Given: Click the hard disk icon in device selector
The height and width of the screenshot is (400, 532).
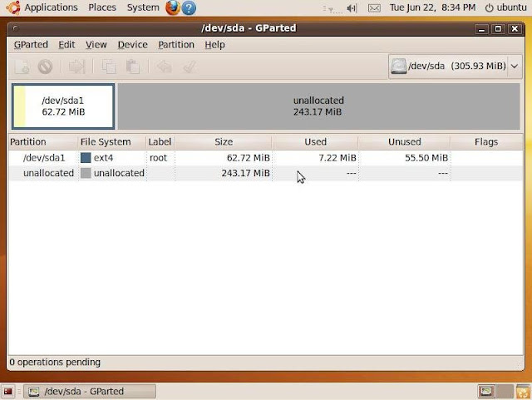Looking at the screenshot, I should (x=398, y=66).
